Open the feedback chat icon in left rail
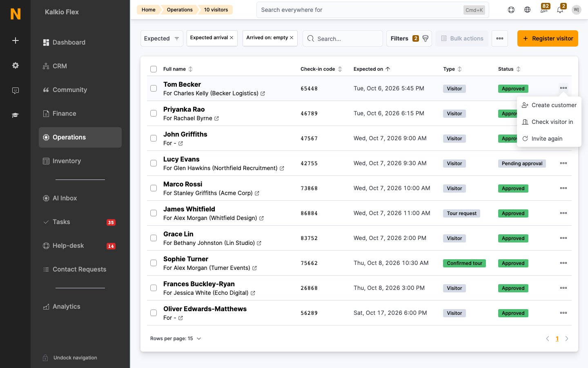This screenshot has width=588, height=368. [16, 90]
